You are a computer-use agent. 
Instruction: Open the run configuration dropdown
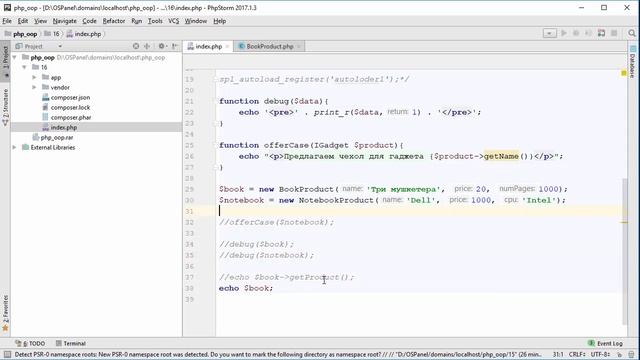(x=549, y=33)
